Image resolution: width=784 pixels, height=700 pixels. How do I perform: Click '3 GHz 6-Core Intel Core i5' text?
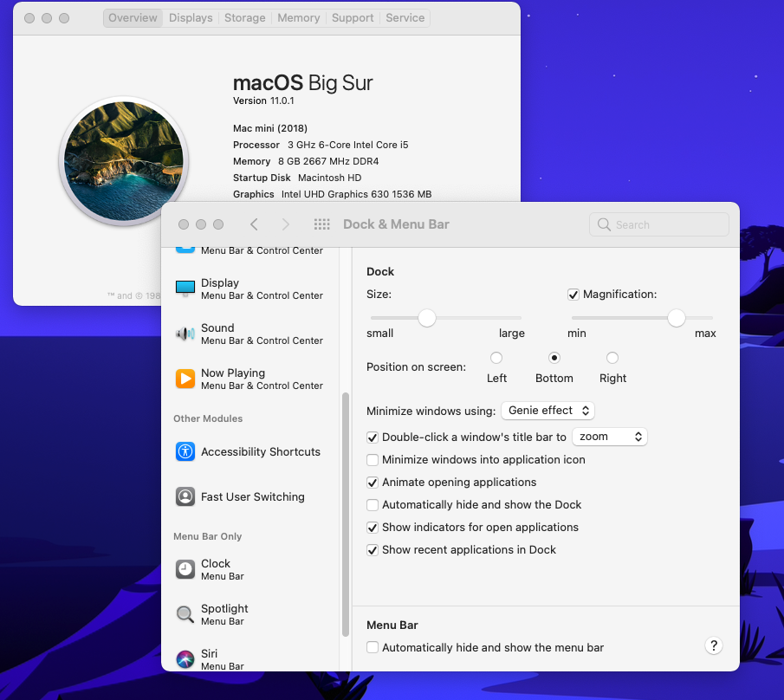tap(348, 145)
